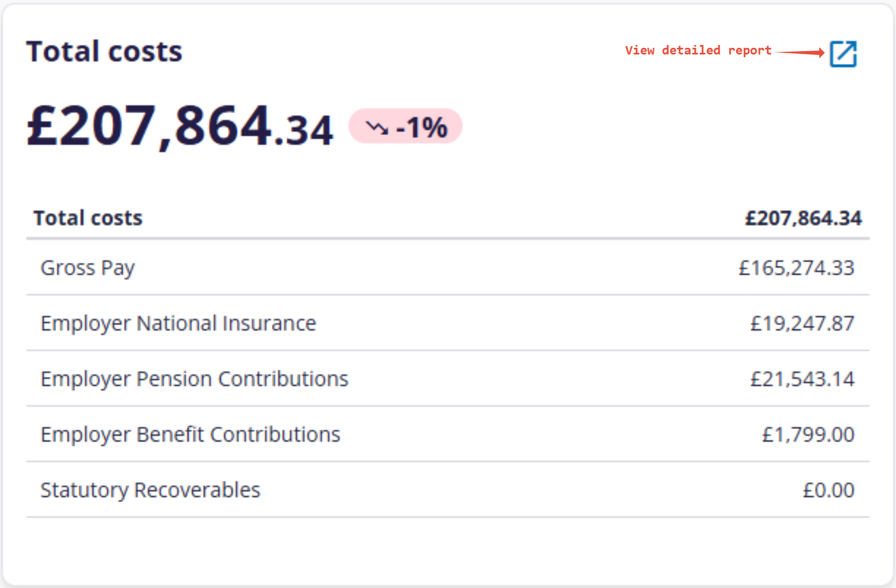Click the "View detailed report" red text
The width and height of the screenshot is (896, 588).
698,51
